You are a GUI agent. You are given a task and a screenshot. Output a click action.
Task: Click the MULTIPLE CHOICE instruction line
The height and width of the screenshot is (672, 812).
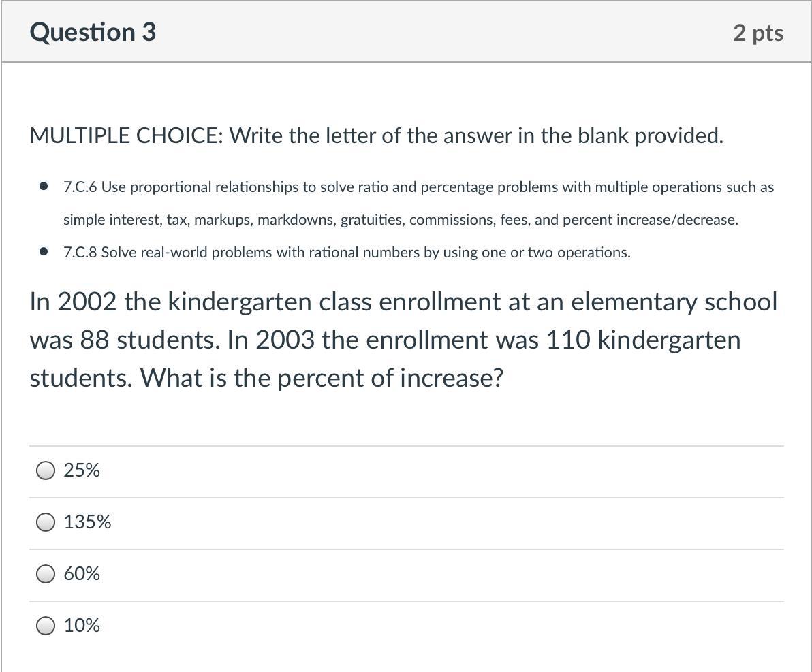[x=377, y=135]
